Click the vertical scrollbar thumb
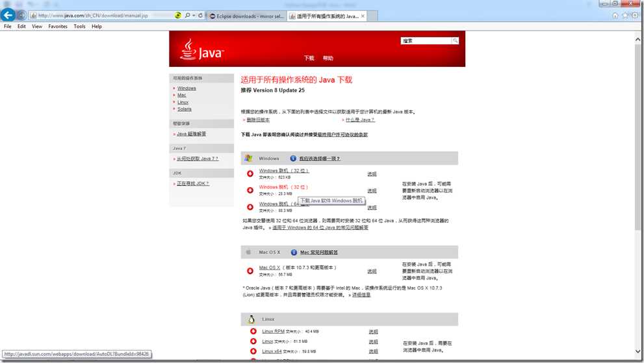Viewport: 644px width, 363px height. coord(638,138)
